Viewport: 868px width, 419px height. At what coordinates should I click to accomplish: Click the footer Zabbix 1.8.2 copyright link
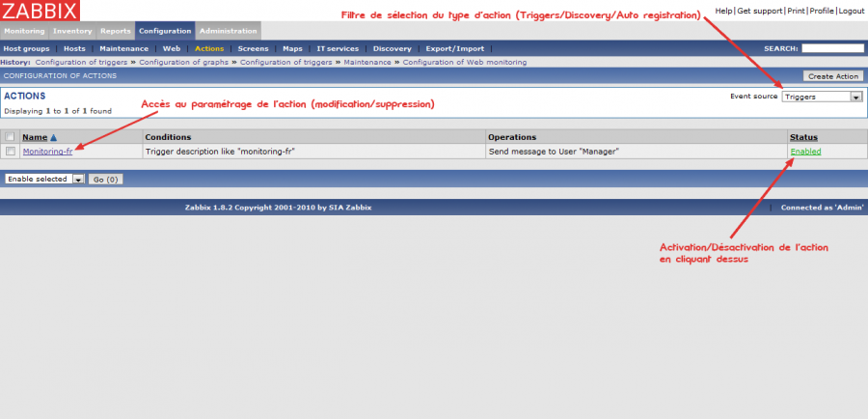point(278,208)
